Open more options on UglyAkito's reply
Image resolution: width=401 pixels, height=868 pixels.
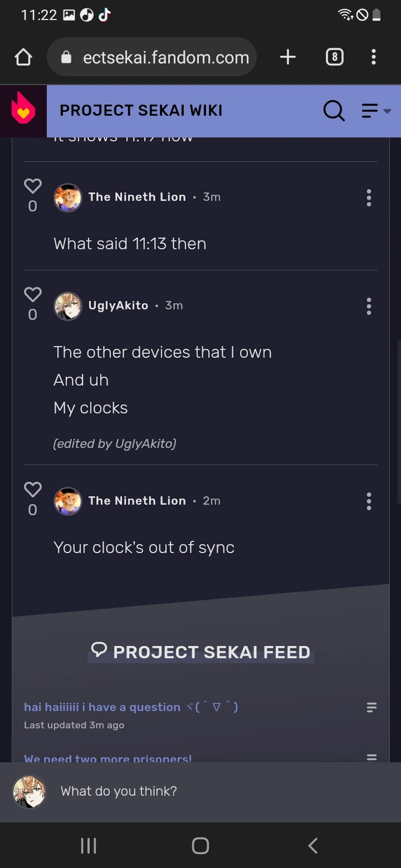(x=369, y=306)
